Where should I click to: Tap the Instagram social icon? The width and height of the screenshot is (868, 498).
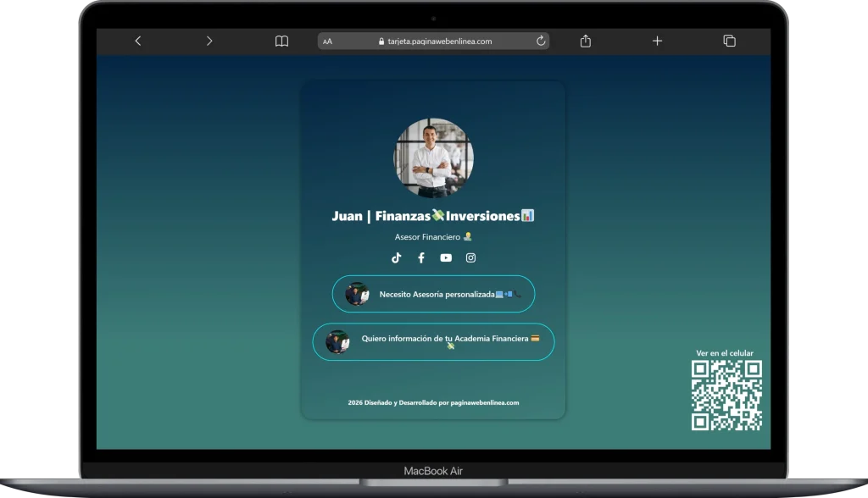click(470, 258)
